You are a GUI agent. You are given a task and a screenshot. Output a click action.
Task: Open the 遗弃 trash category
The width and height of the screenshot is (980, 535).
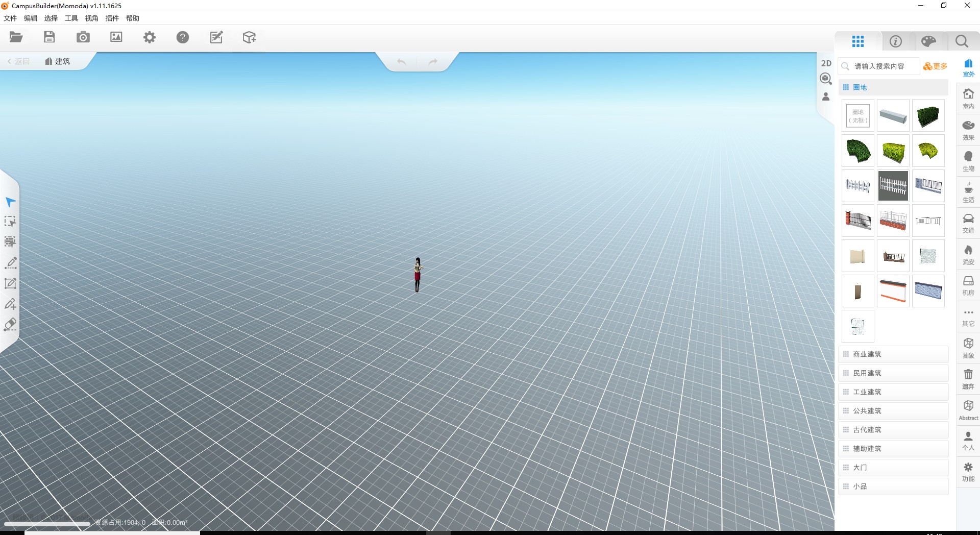(x=968, y=379)
